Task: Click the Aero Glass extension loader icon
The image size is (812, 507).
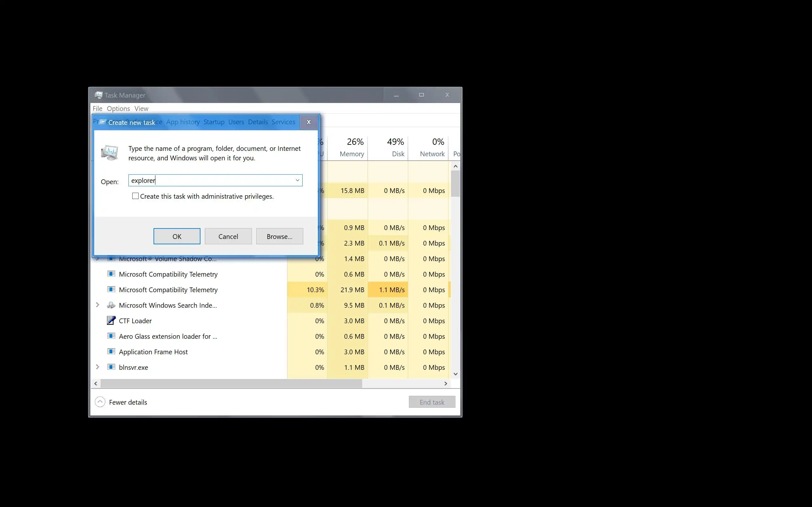Action: pyautogui.click(x=111, y=336)
